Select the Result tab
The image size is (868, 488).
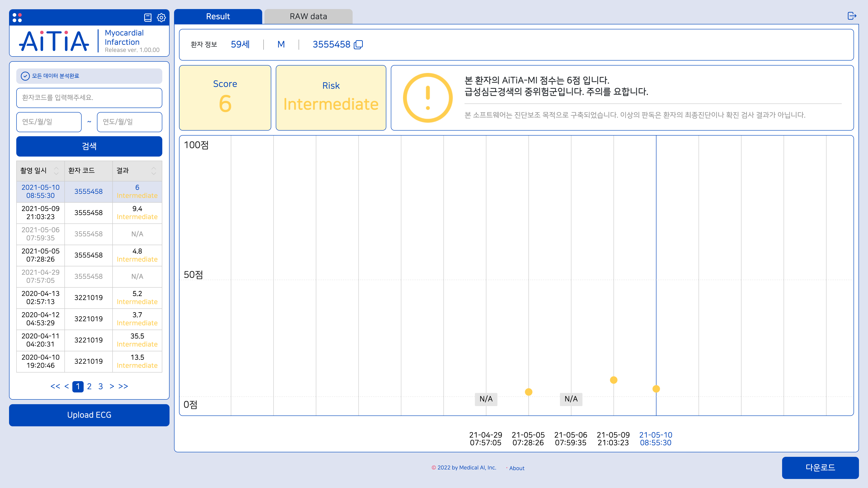click(x=218, y=16)
